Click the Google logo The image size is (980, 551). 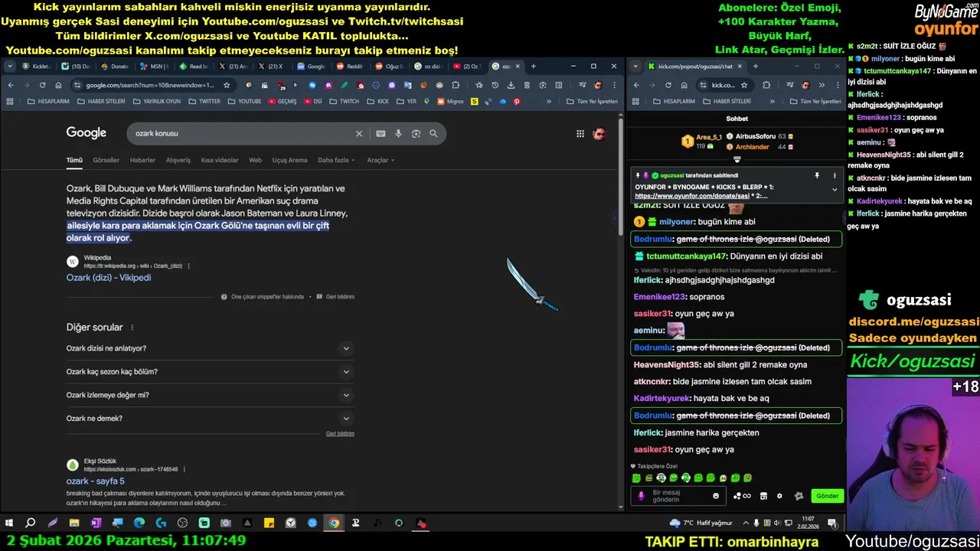[x=87, y=133]
